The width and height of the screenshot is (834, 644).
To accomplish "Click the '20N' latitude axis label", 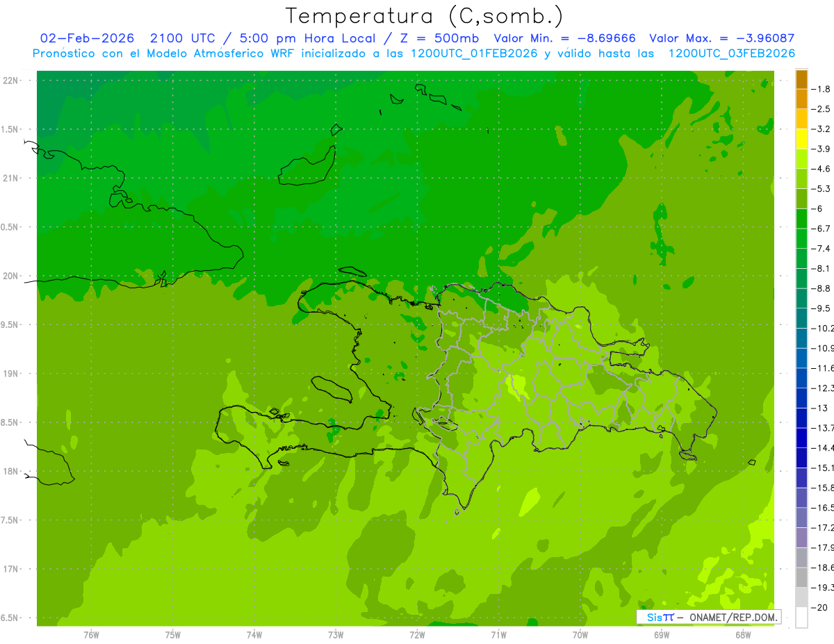I will pyautogui.click(x=10, y=276).
